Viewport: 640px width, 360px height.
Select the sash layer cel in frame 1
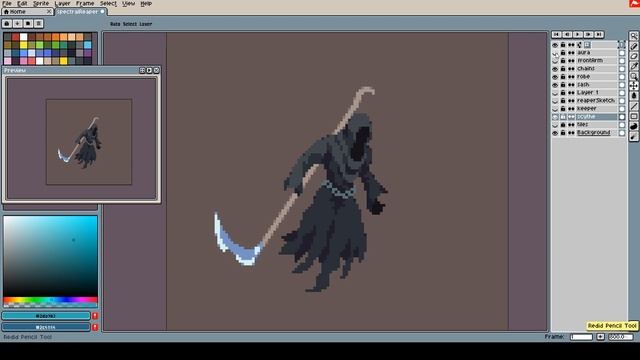(622, 84)
